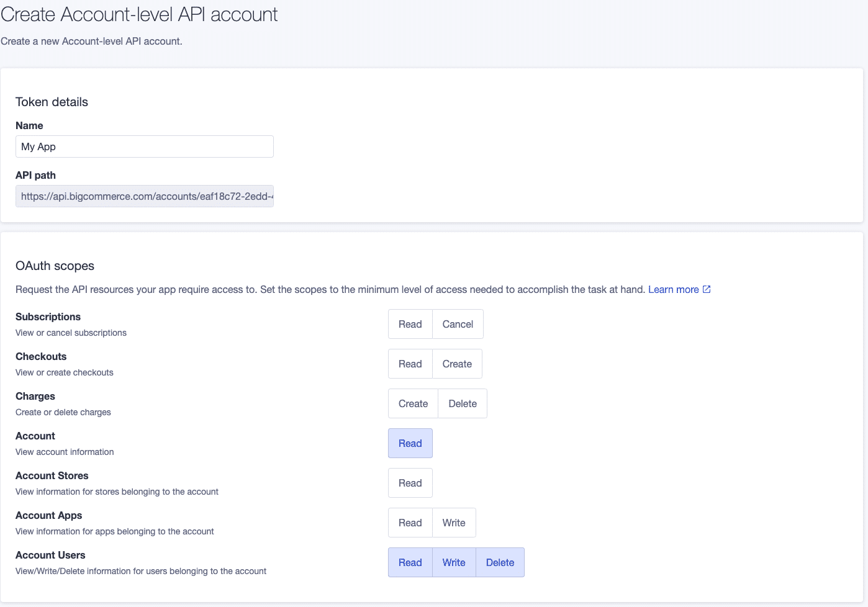The width and height of the screenshot is (868, 607).
Task: Enable the Read scope for Subscriptions
Action: click(x=410, y=323)
